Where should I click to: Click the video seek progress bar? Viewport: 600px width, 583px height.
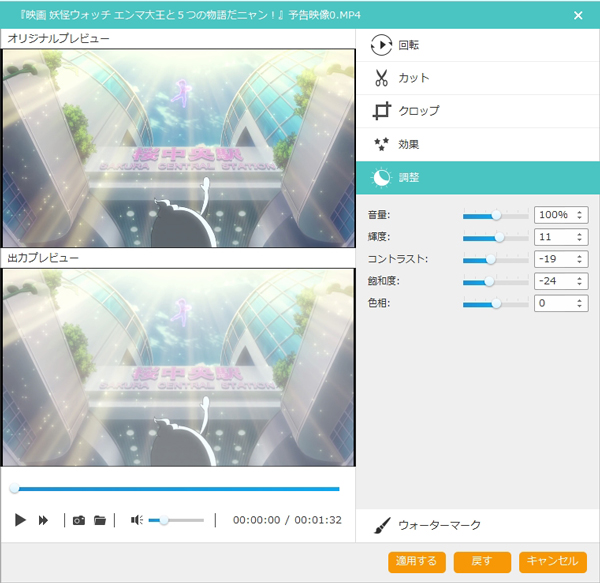pyautogui.click(x=174, y=489)
